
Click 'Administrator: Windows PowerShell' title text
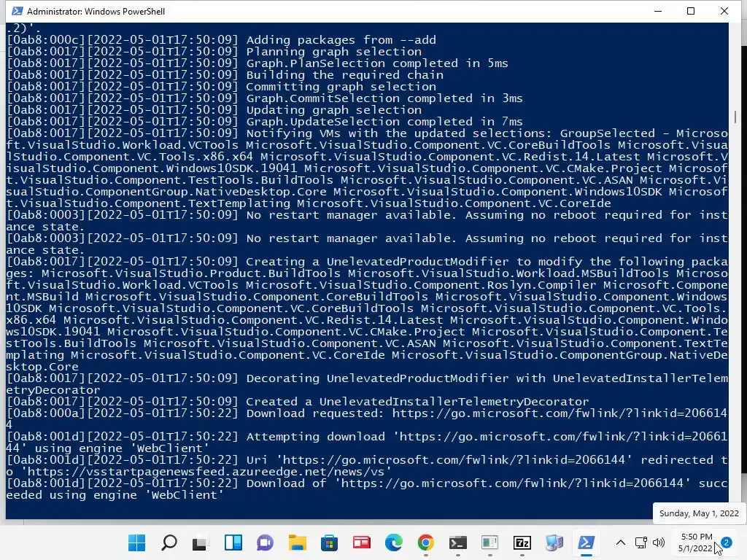coord(96,12)
